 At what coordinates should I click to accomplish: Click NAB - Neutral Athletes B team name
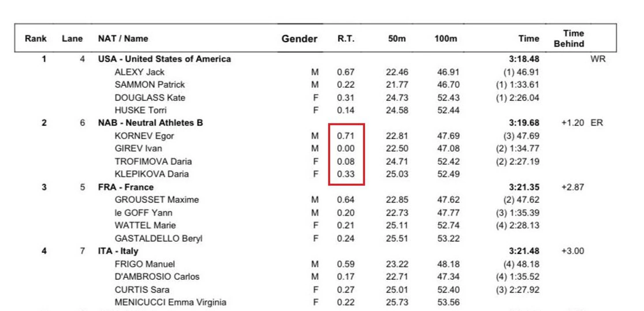point(150,123)
